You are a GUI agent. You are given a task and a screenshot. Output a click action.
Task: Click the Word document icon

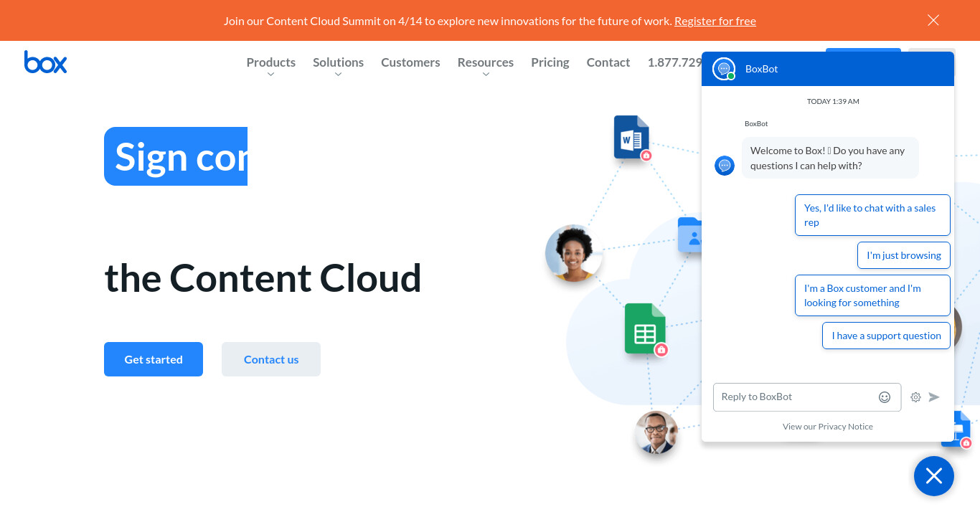pos(631,136)
